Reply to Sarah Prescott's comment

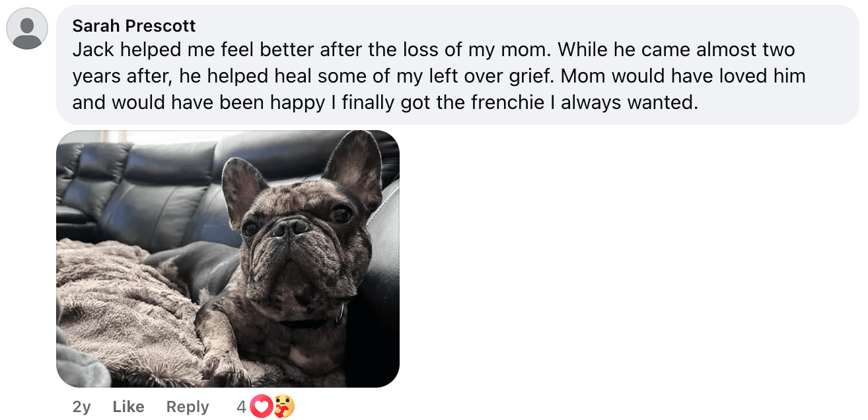pyautogui.click(x=188, y=407)
